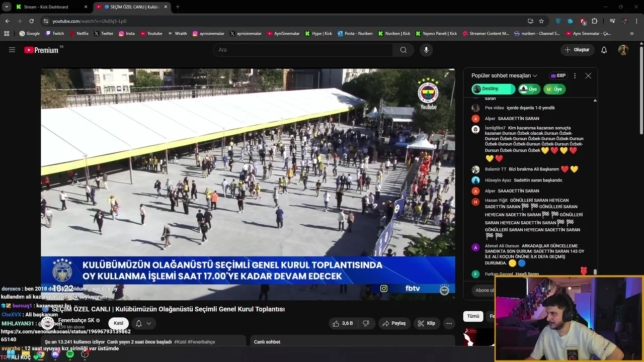Click the Canlı sohbet heading
This screenshot has height=362, width=644.
coord(267,342)
